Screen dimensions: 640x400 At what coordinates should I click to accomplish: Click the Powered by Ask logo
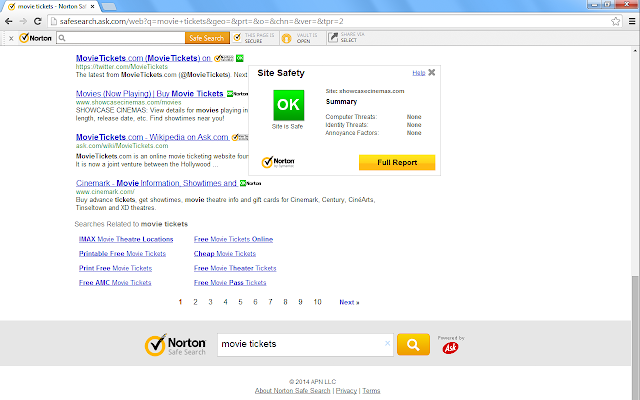pyautogui.click(x=451, y=345)
